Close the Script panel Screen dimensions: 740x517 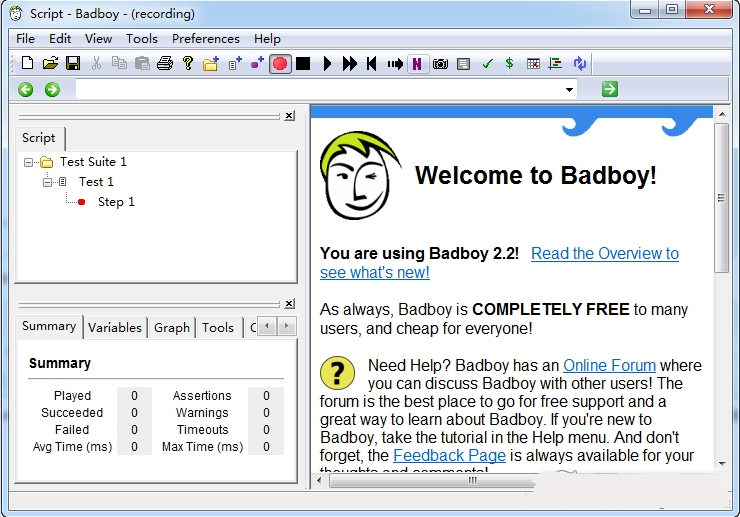click(x=289, y=116)
